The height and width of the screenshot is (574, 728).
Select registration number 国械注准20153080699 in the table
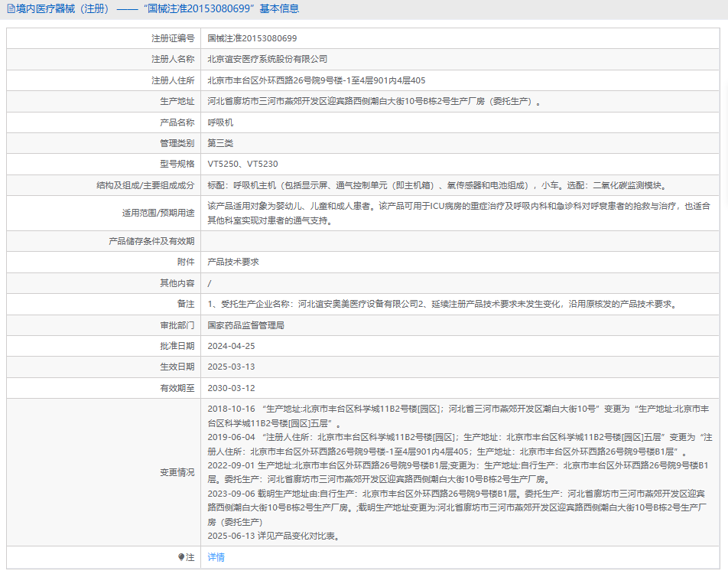(252, 38)
